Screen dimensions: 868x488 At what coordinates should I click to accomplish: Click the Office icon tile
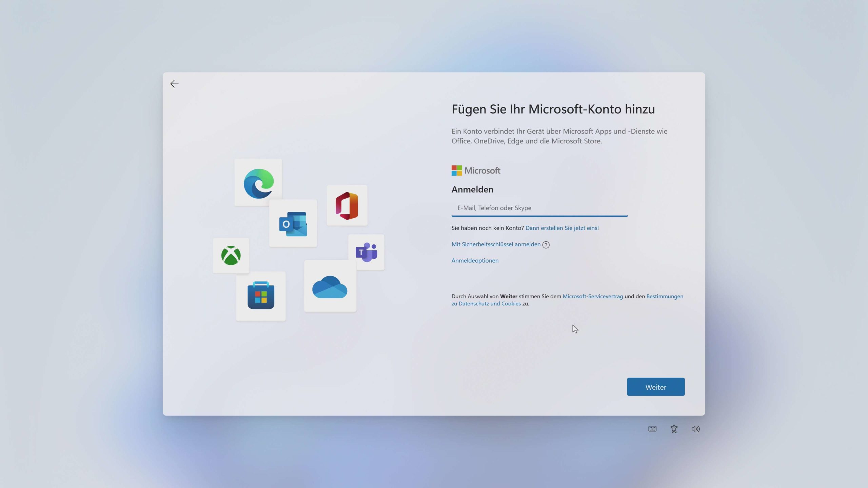[347, 206]
